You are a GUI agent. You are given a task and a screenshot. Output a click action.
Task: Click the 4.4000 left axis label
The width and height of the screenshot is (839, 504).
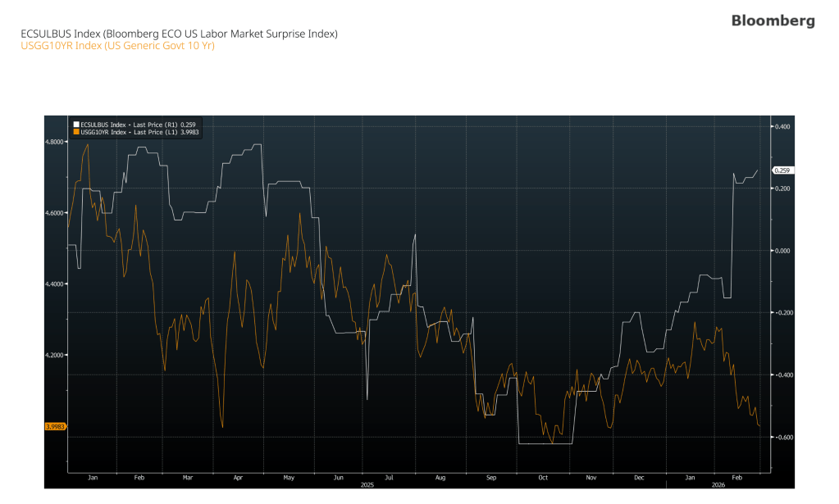pos(56,284)
